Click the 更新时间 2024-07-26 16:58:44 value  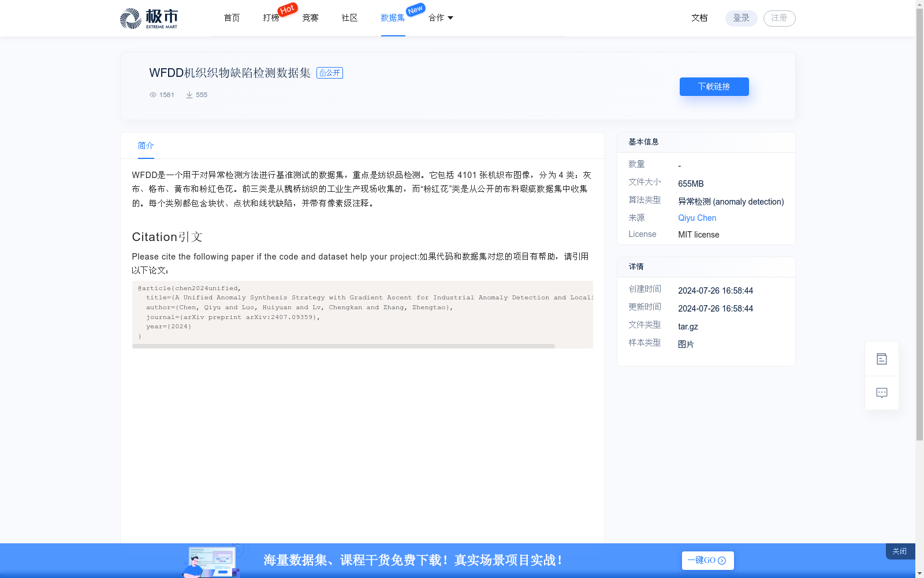pos(716,309)
